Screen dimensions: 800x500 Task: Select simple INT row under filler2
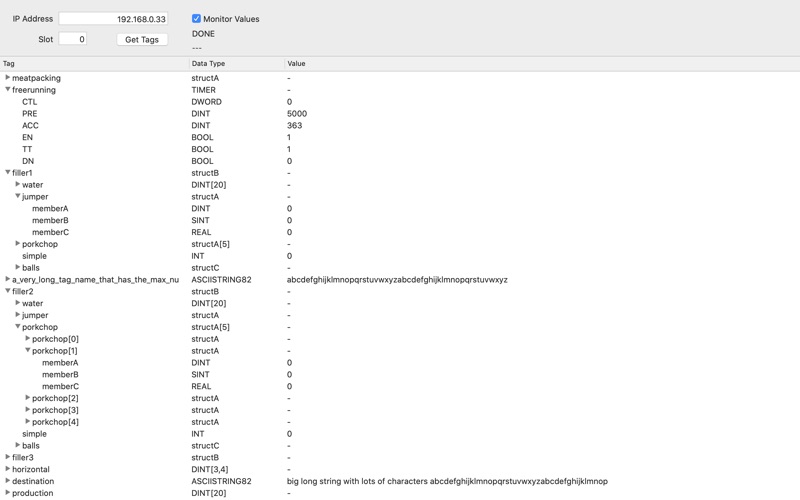(x=400, y=434)
